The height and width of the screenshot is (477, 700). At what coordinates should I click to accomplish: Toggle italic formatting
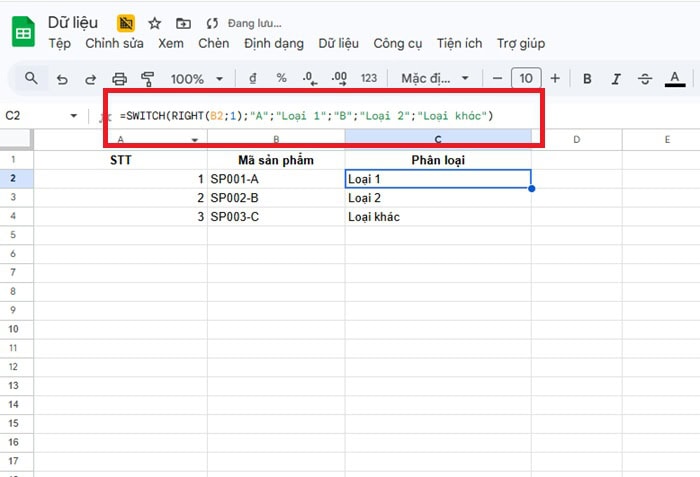[616, 78]
